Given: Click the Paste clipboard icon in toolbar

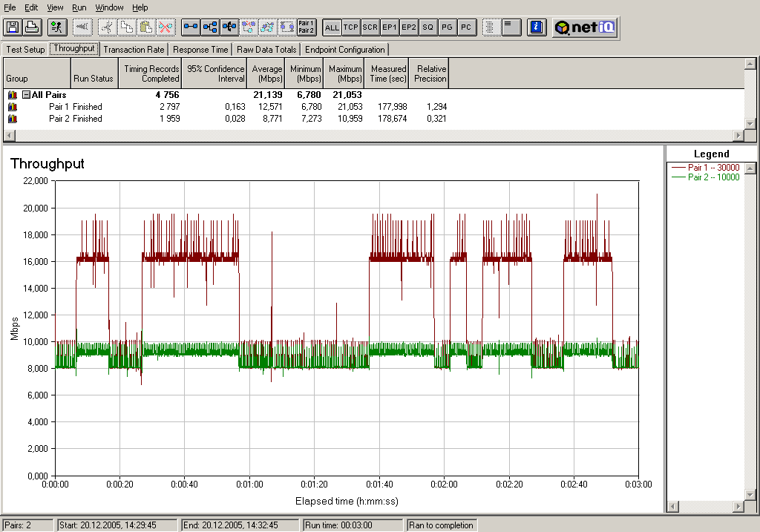Looking at the screenshot, I should [x=146, y=27].
